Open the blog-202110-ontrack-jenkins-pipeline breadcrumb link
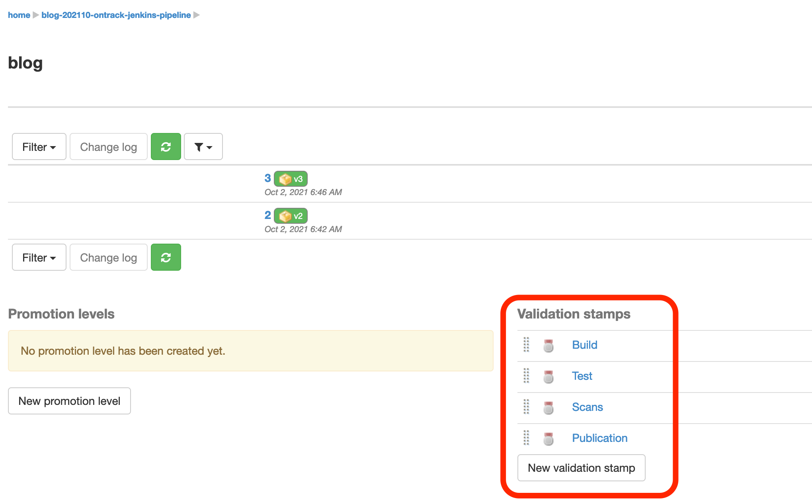The image size is (812, 504). 116,15
